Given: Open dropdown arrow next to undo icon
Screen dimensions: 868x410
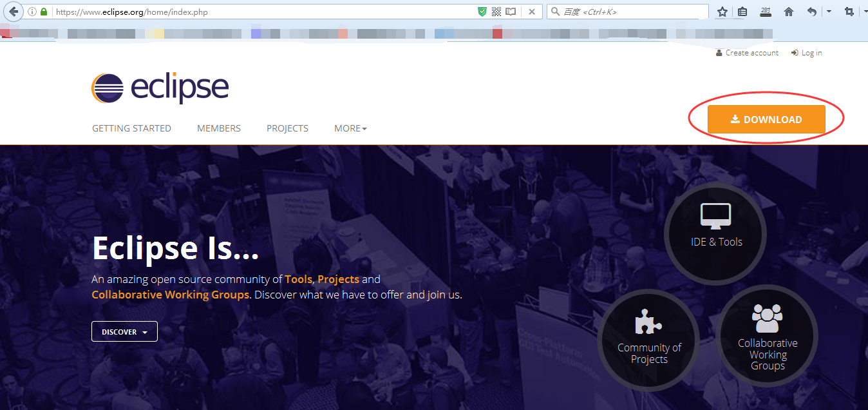Looking at the screenshot, I should [829, 12].
